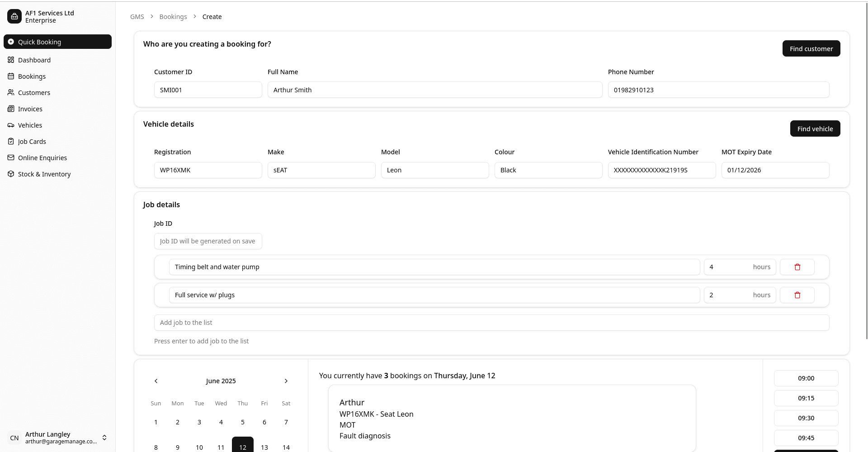Expand the Arthur Langley account menu

(104, 438)
